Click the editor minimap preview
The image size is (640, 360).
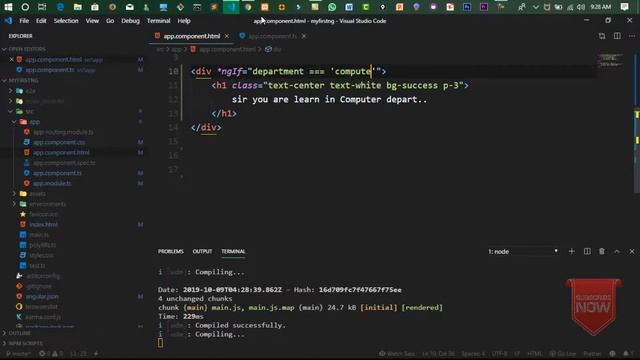point(610,61)
